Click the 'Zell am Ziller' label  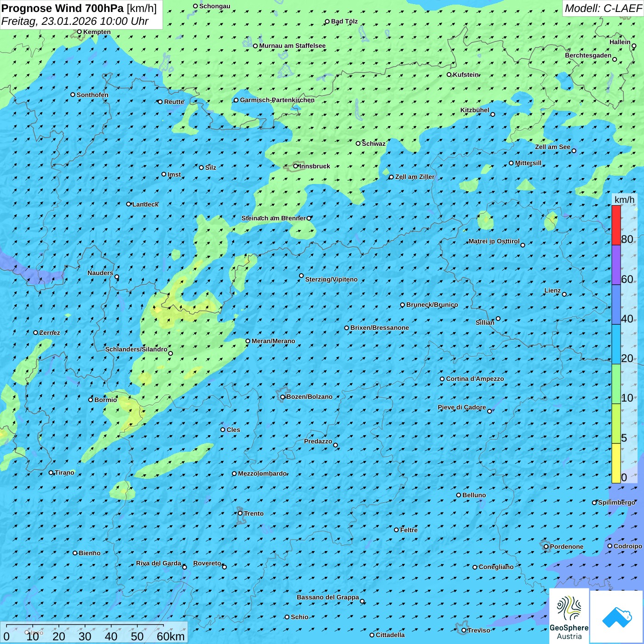point(414,177)
